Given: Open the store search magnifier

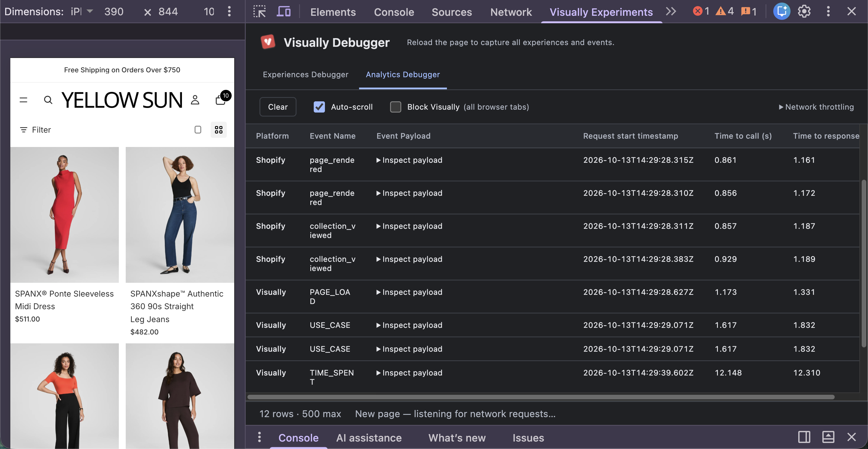Looking at the screenshot, I should pyautogui.click(x=48, y=100).
